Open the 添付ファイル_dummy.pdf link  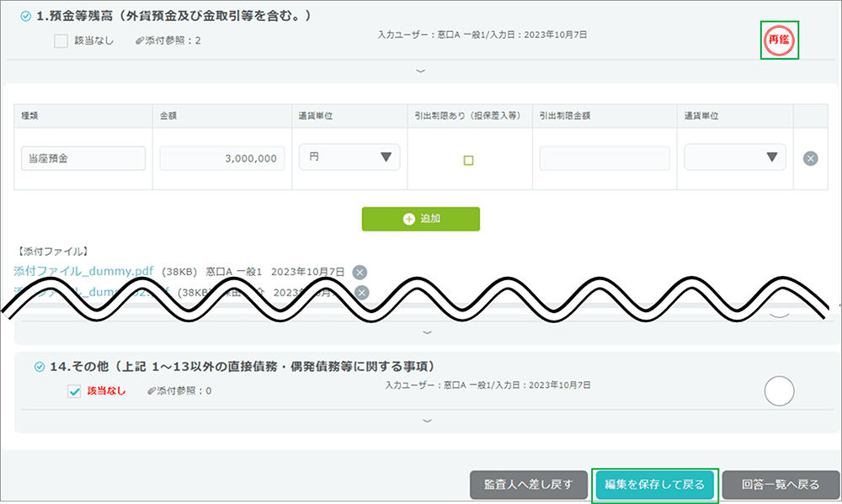click(x=84, y=272)
